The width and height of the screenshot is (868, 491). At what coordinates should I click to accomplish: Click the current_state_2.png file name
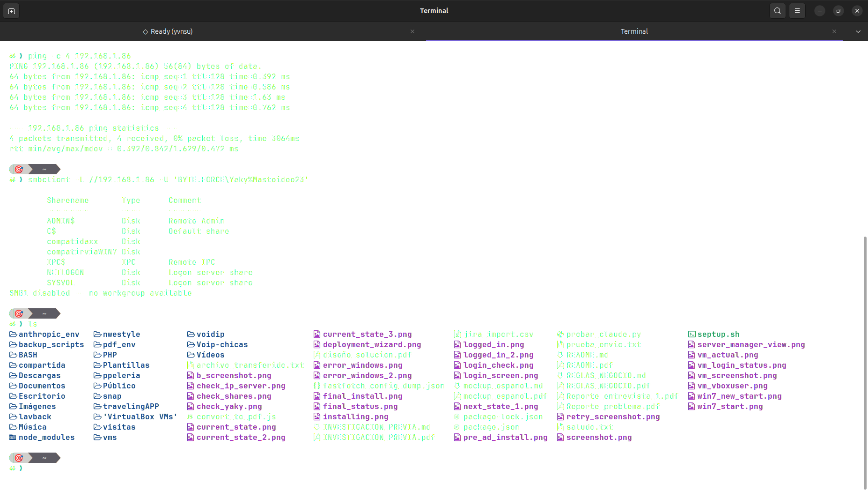click(241, 437)
